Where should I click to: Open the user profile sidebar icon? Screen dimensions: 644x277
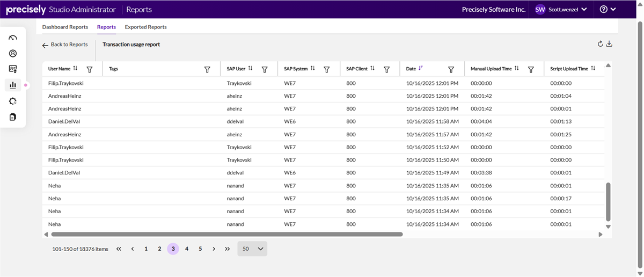pyautogui.click(x=13, y=53)
